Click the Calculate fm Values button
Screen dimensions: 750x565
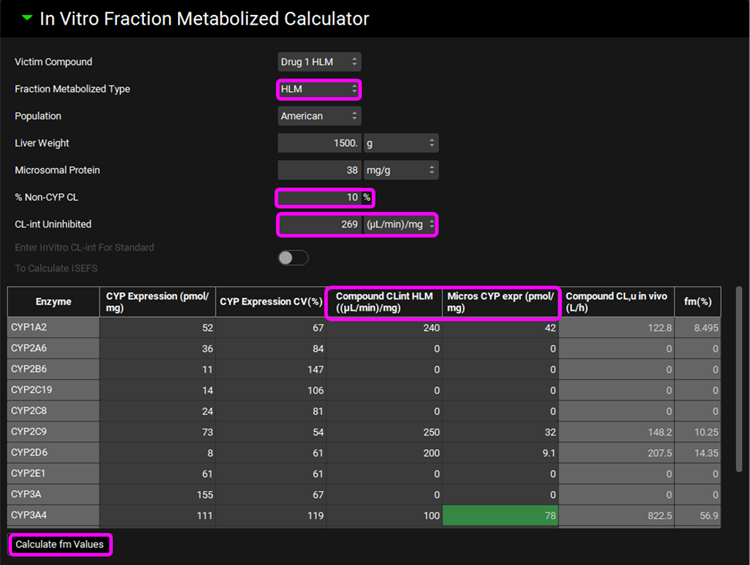coord(59,545)
